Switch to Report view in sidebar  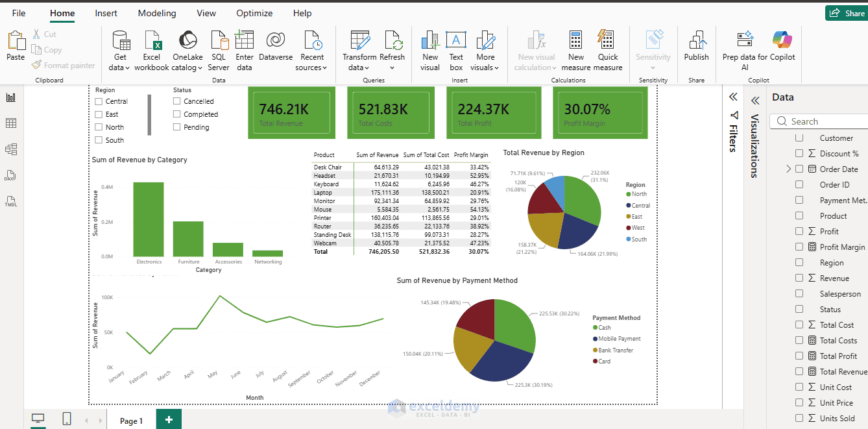11,97
